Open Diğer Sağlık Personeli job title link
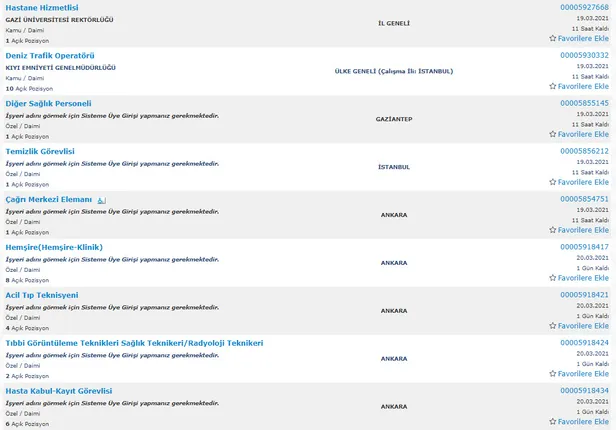This screenshot has width=616, height=430. (x=48, y=103)
